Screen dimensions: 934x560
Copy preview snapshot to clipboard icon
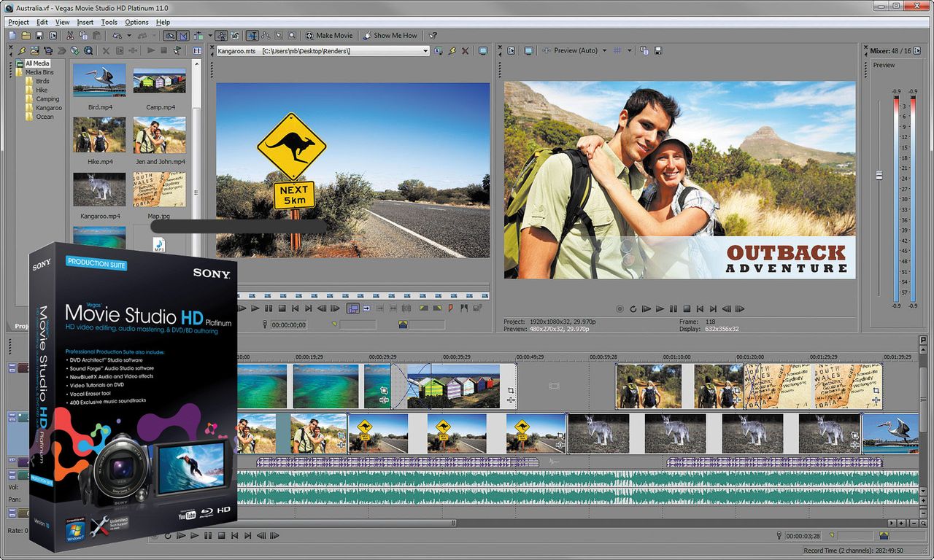[644, 51]
